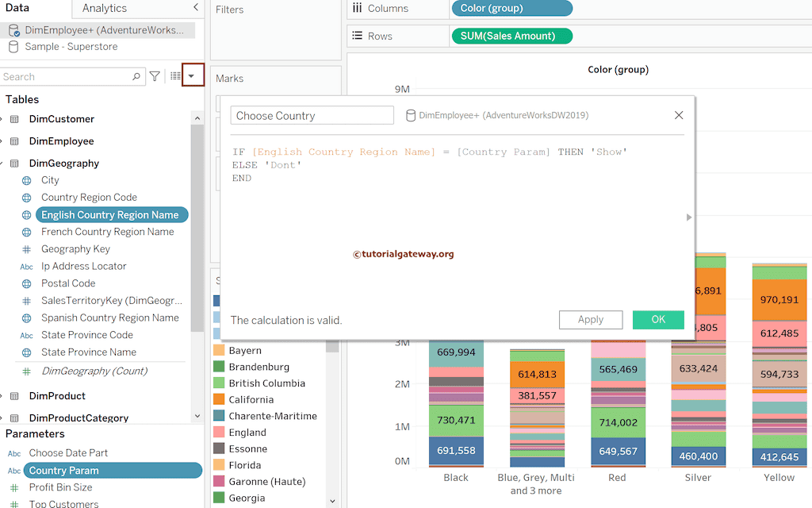The height and width of the screenshot is (508, 812).
Task: Open the Data pane tab
Action: 18,8
